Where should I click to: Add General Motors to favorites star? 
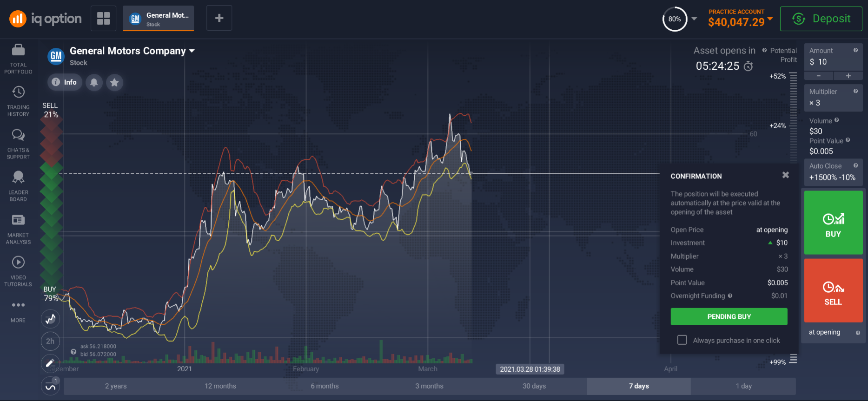(114, 82)
